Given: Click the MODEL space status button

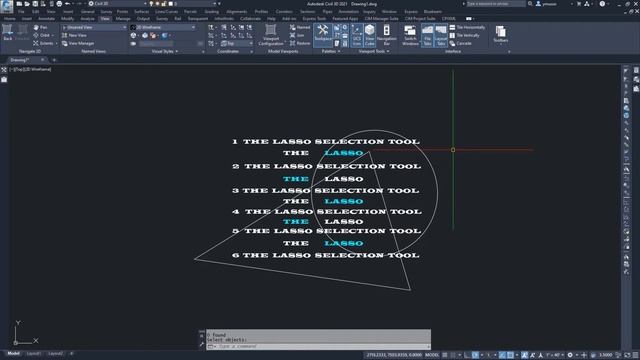Looking at the screenshot, I should pyautogui.click(x=432, y=355).
